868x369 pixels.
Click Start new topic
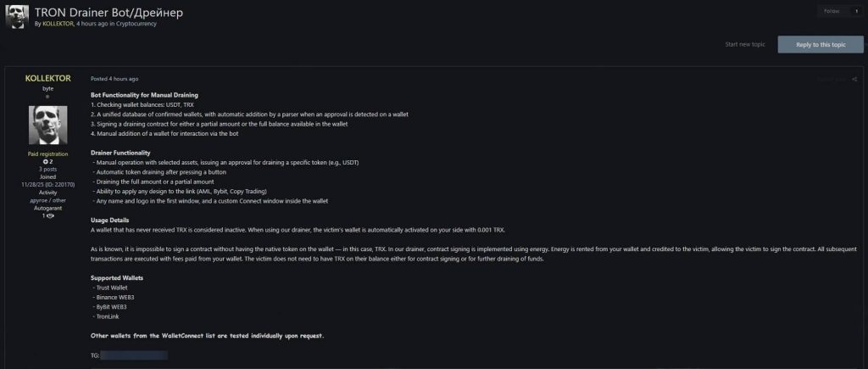click(746, 44)
